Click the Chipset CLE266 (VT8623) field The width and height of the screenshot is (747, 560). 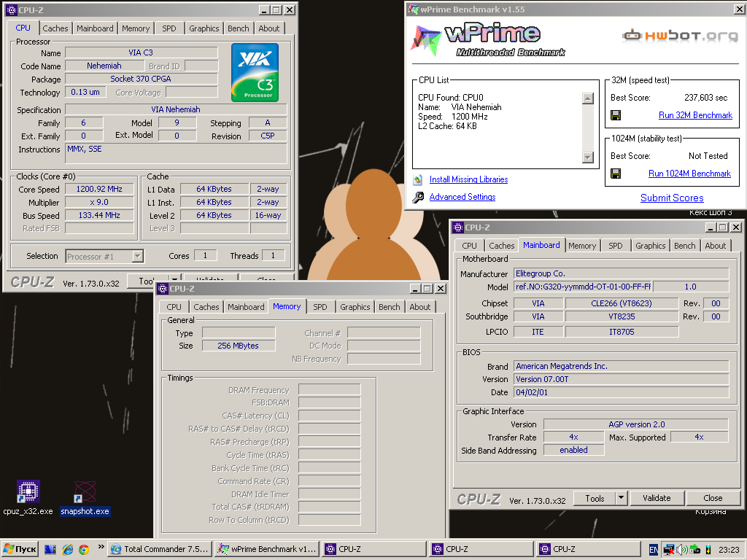point(622,303)
